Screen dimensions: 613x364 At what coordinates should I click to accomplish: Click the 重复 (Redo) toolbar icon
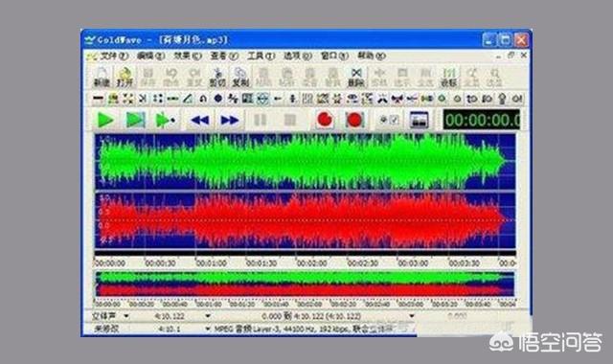[x=193, y=77]
